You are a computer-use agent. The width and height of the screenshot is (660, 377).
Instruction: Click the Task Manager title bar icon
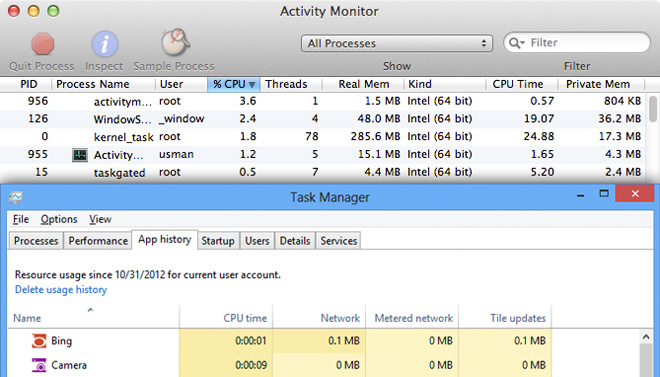click(x=16, y=197)
